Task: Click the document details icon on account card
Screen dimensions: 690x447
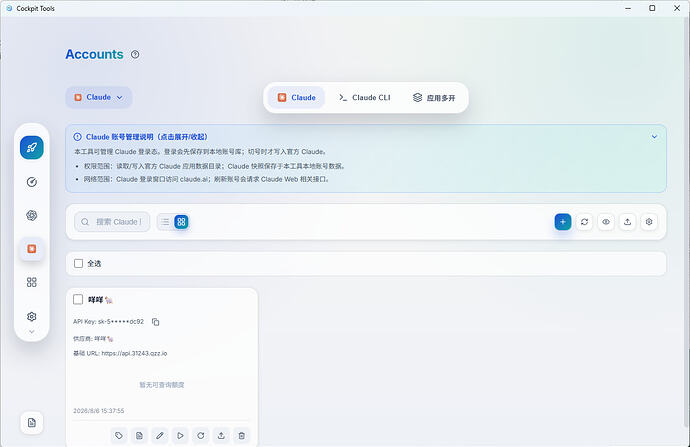Action: click(x=139, y=436)
